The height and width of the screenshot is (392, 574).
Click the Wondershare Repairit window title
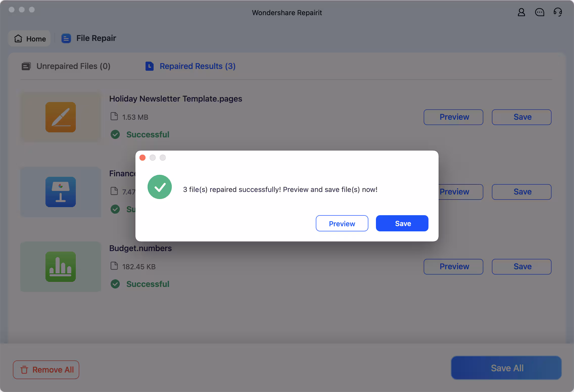pos(287,13)
